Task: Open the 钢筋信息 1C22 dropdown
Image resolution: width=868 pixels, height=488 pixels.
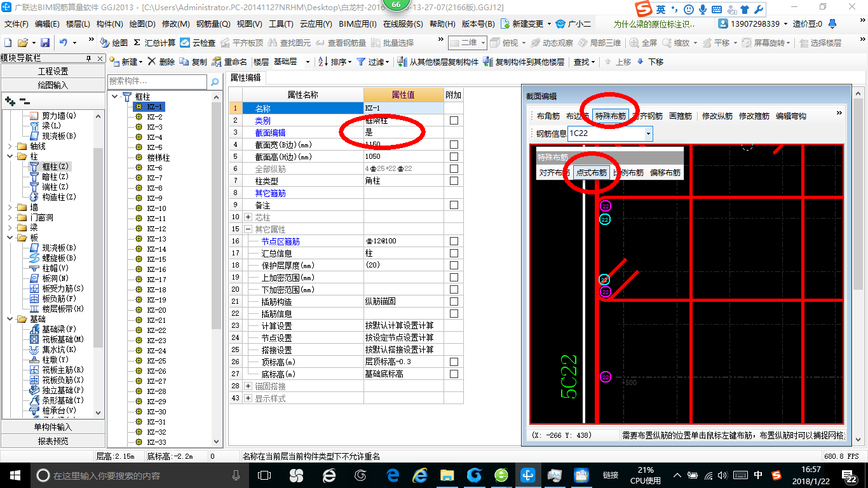Action: (648, 133)
